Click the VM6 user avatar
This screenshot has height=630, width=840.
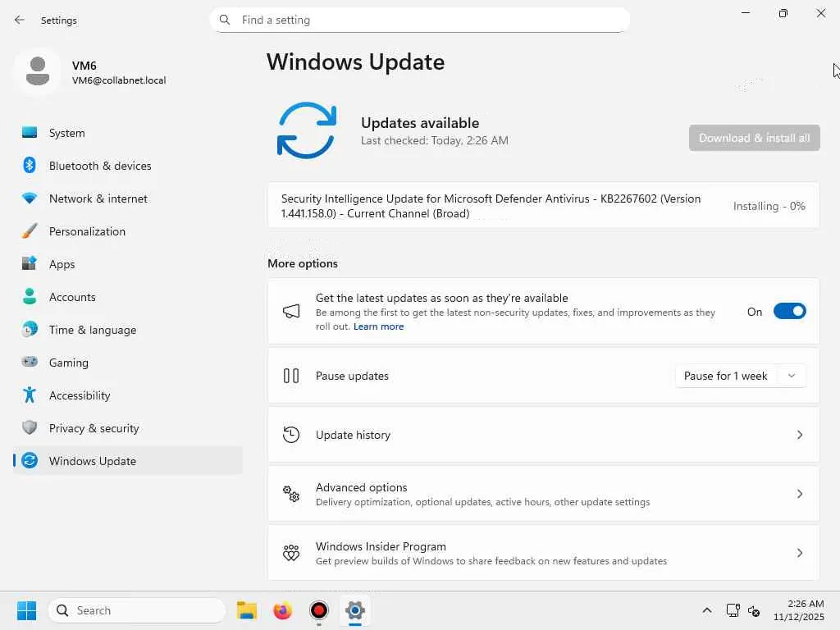click(38, 71)
